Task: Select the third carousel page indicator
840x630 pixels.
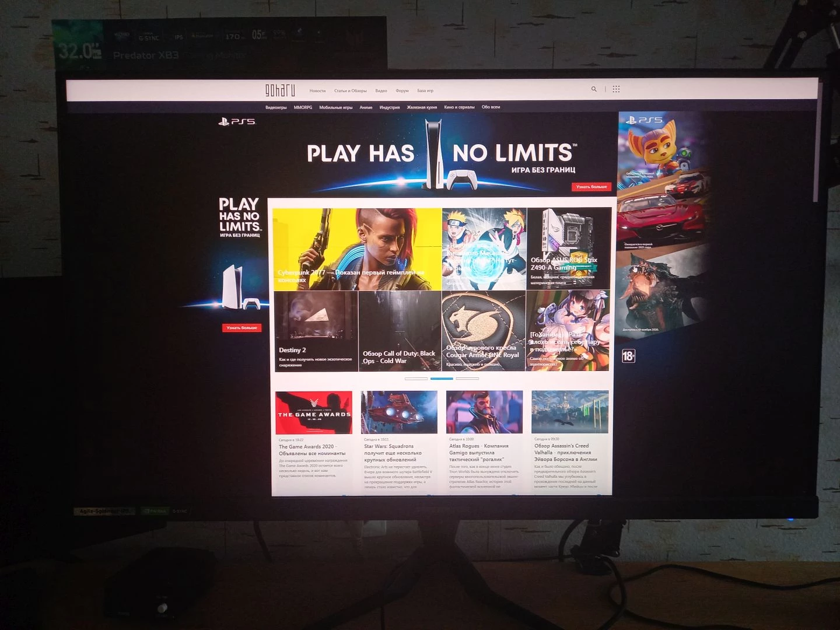Action: coord(467,379)
